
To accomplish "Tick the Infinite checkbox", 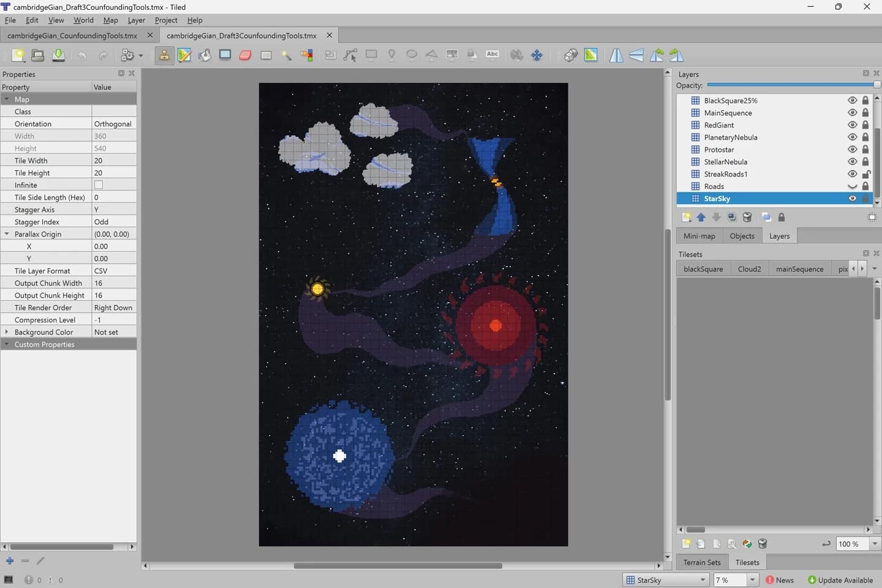I will 99,185.
